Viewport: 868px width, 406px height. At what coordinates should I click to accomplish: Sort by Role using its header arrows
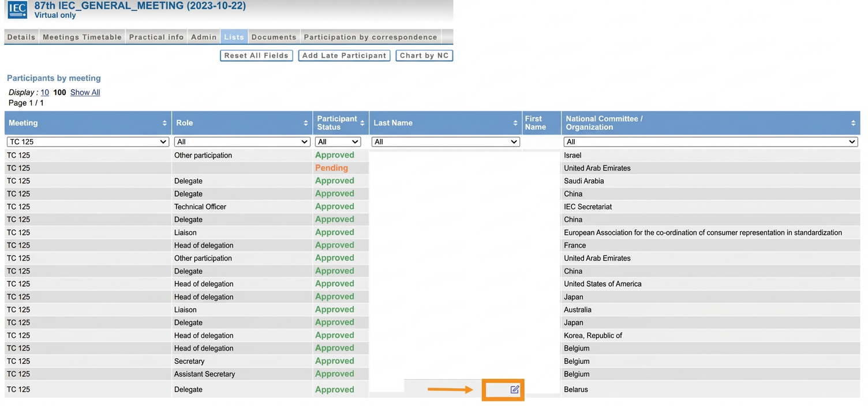306,123
